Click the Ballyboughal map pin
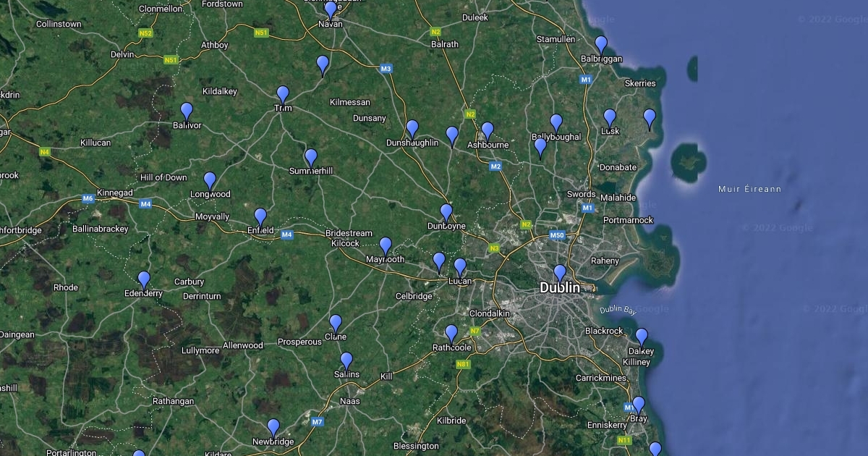Image resolution: width=868 pixels, height=456 pixels. [556, 124]
